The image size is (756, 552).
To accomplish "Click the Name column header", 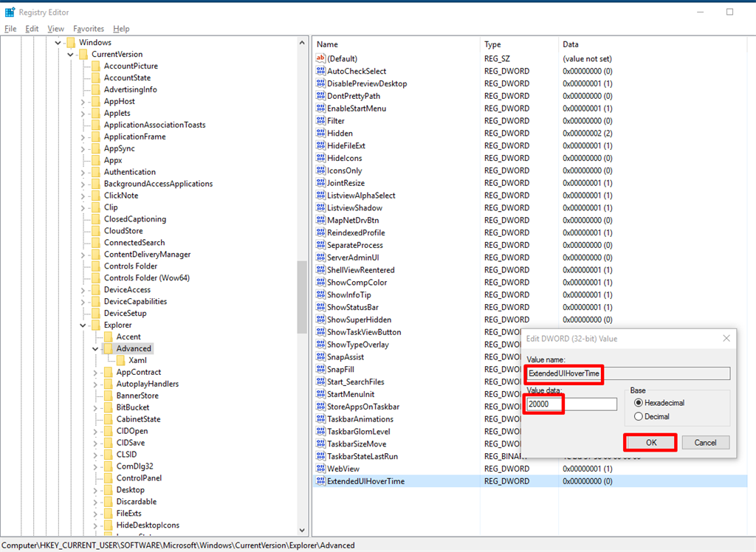I will point(396,44).
